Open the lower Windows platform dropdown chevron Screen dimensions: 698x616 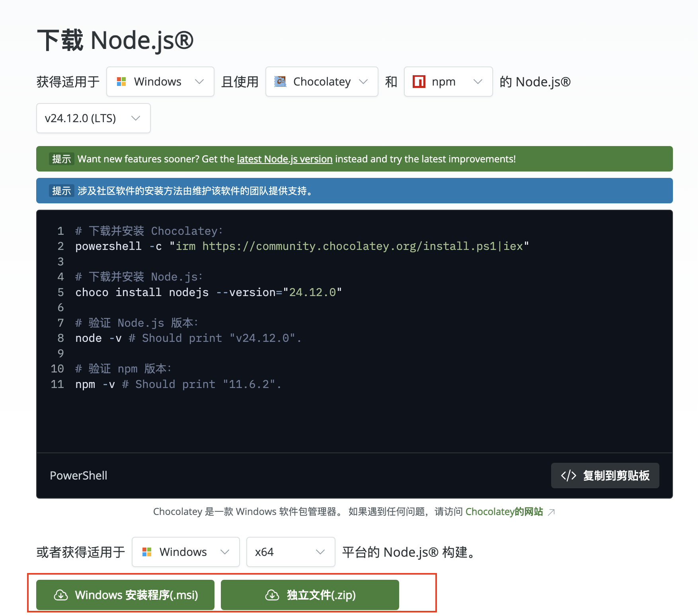225,552
